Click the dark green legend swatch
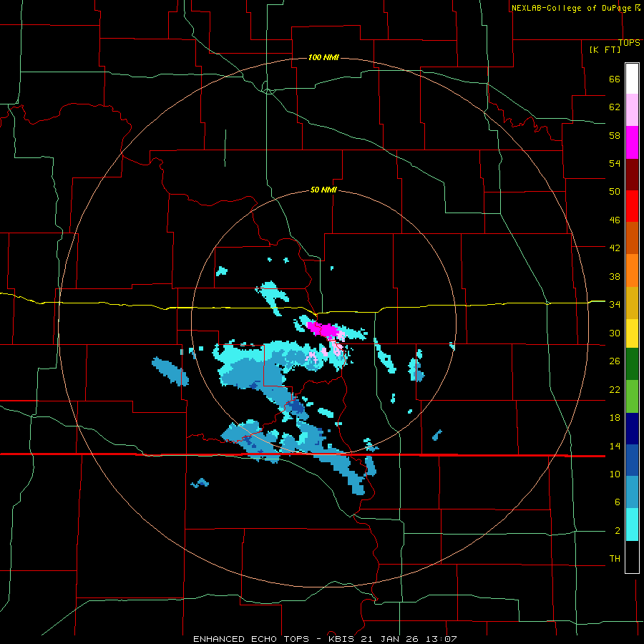Screen dimensions: 644x644 tap(632, 364)
